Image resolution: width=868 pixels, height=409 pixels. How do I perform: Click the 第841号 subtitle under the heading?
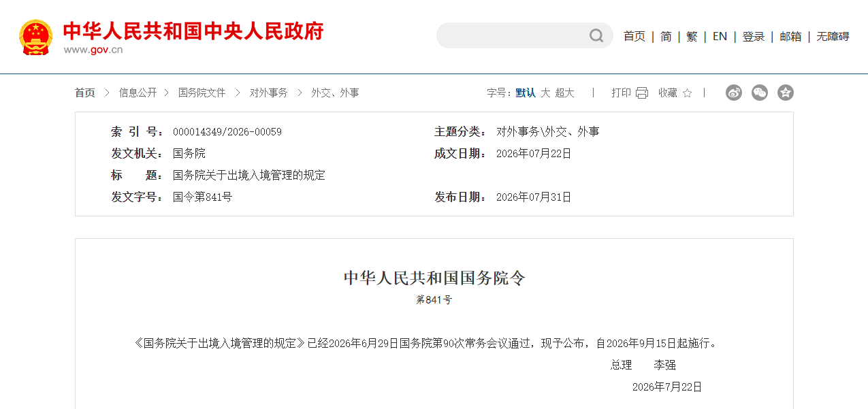pyautogui.click(x=434, y=300)
